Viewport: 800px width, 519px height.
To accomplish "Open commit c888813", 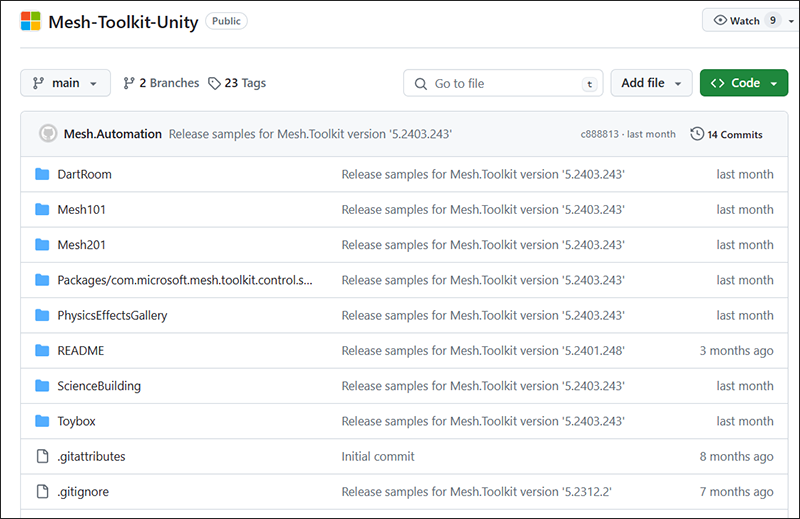I will (x=600, y=134).
